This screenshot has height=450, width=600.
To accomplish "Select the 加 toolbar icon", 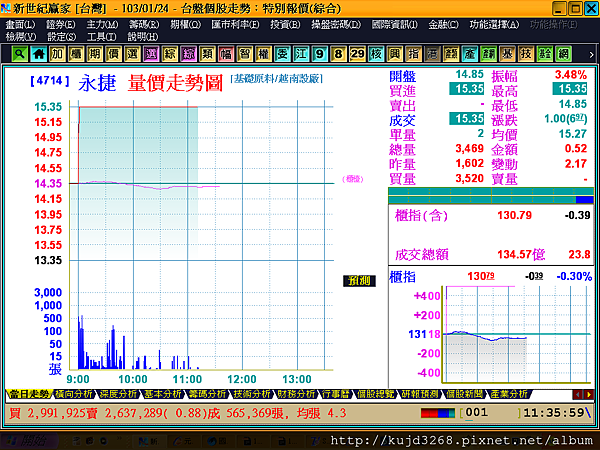I will pos(57,54).
